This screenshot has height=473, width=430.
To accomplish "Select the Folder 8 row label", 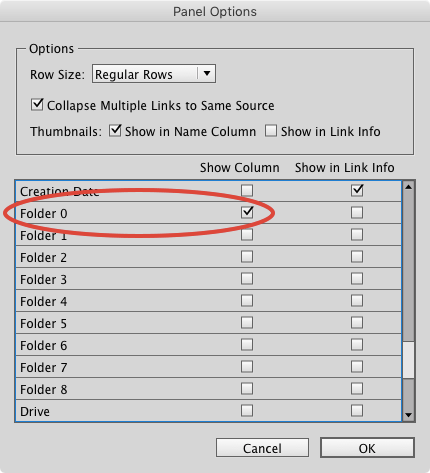I will click(44, 389).
